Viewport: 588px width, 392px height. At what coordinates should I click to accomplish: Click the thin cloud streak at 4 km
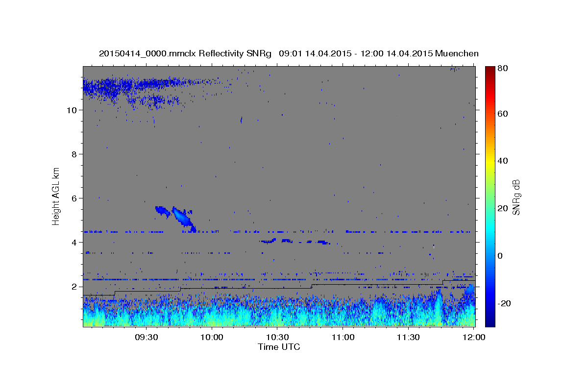(295, 241)
